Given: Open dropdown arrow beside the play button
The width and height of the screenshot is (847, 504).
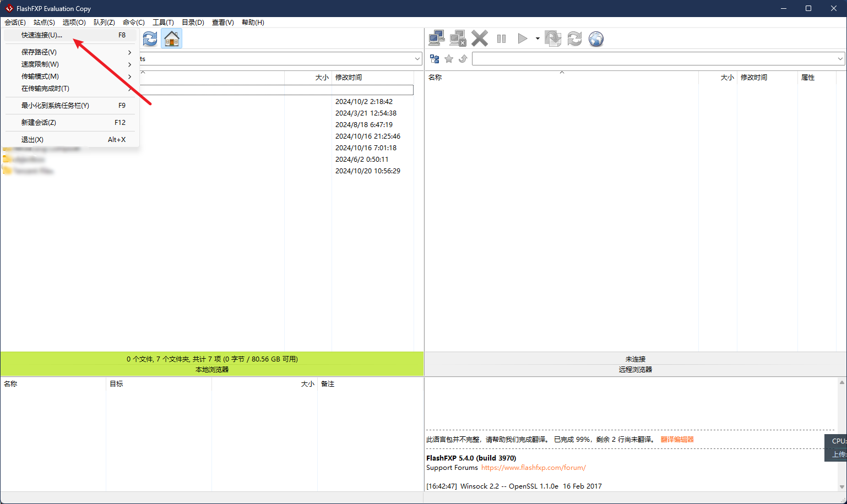Looking at the screenshot, I should (537, 39).
